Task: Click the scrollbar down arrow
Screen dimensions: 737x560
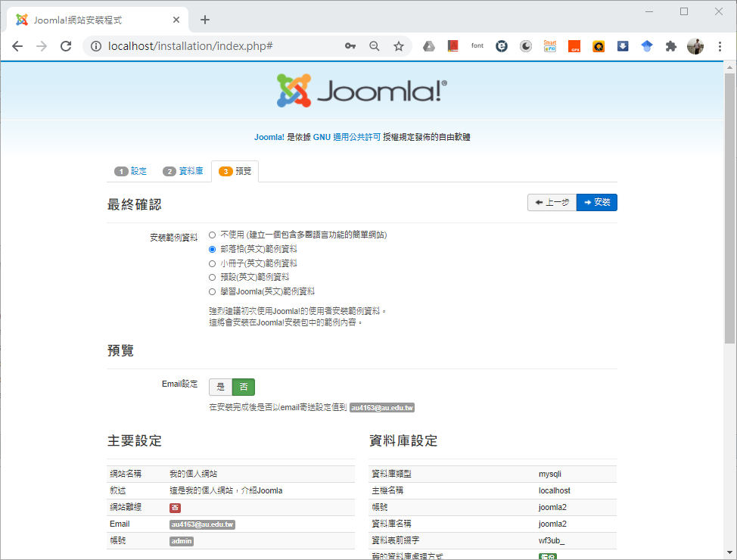Action: (729, 552)
